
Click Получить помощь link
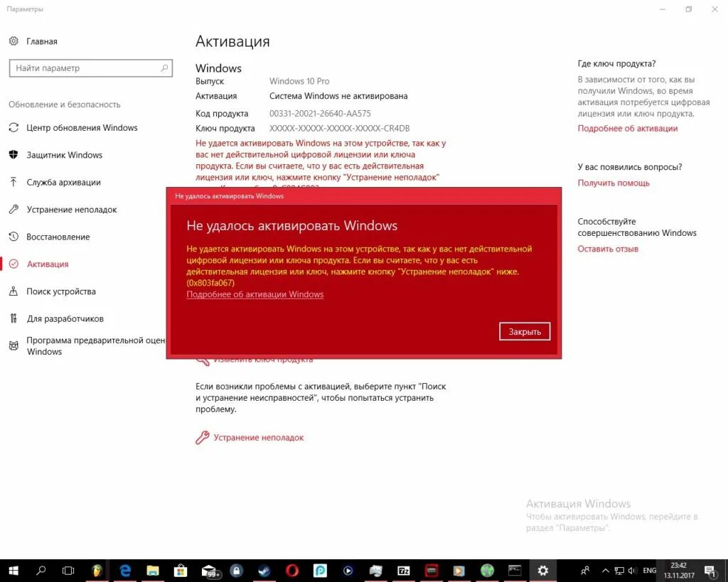[614, 183]
